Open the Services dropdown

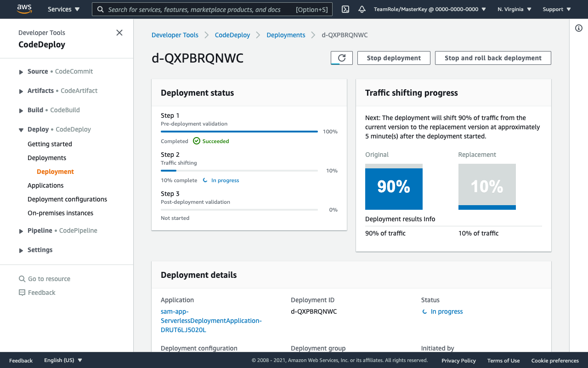(x=63, y=9)
